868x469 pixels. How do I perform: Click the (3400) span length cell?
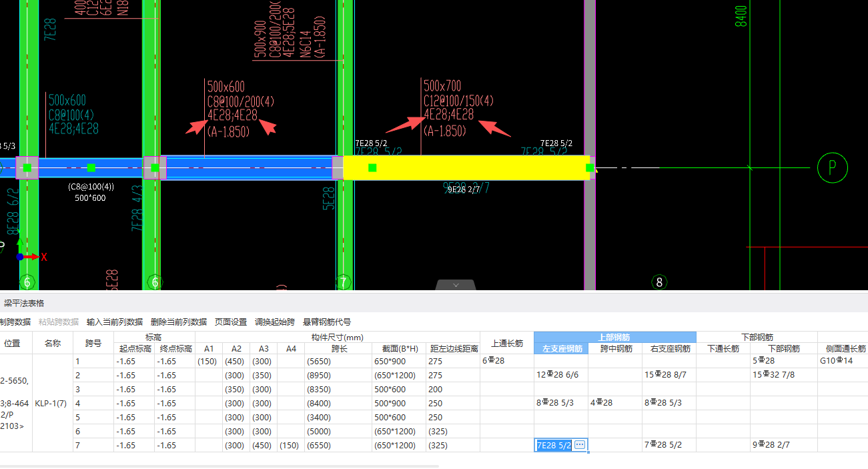[x=339, y=417]
